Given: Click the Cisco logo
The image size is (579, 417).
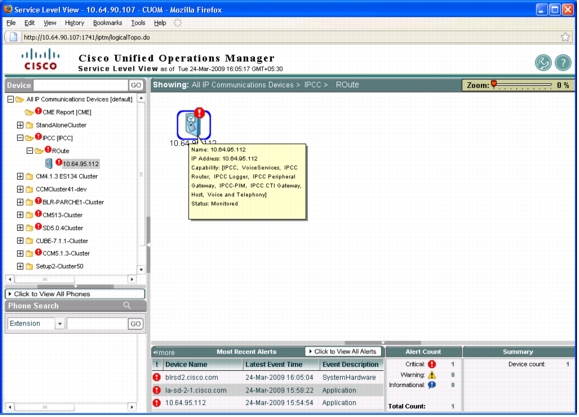Looking at the screenshot, I should pyautogui.click(x=41, y=59).
